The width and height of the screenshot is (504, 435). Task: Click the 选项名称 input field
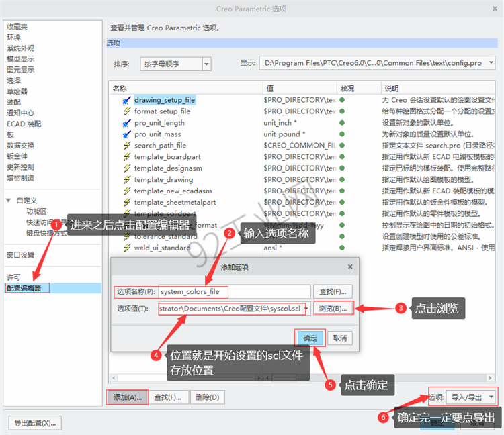235,291
